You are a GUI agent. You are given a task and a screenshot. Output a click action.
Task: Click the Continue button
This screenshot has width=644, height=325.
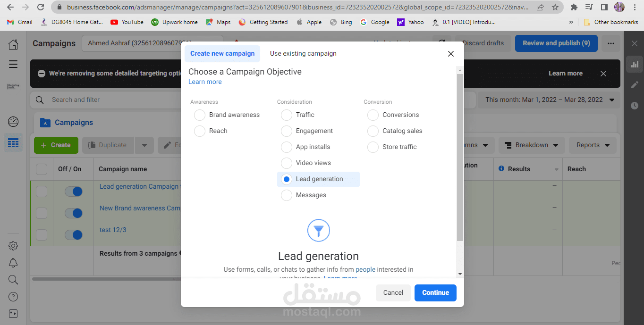[435, 292]
